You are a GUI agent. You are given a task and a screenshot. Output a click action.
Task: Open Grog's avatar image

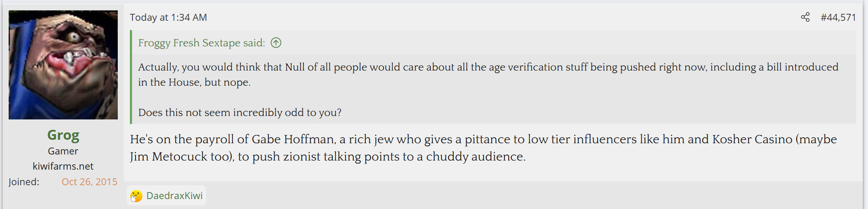tap(63, 65)
